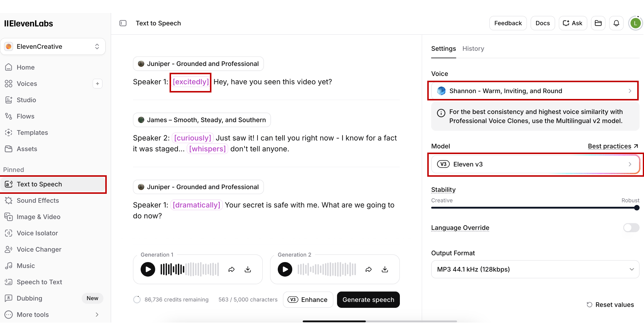This screenshot has width=644, height=324.
Task: Expand More tools menu
Action: click(x=53, y=315)
